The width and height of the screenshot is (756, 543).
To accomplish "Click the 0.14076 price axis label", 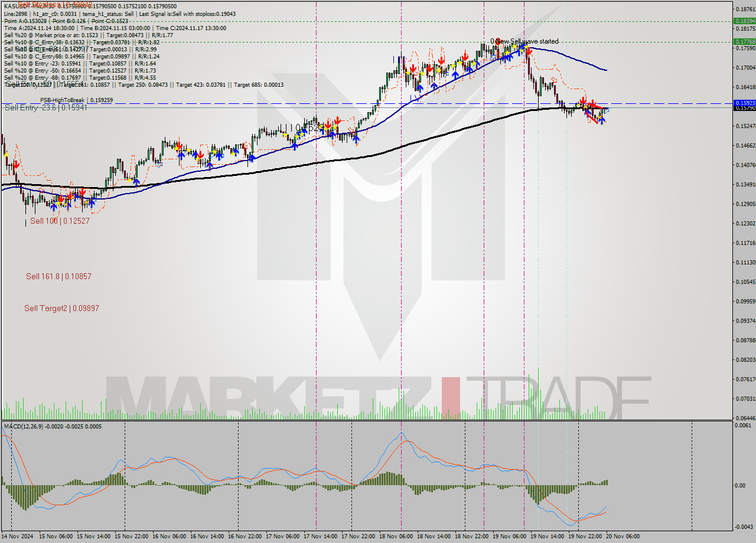I will click(745, 165).
